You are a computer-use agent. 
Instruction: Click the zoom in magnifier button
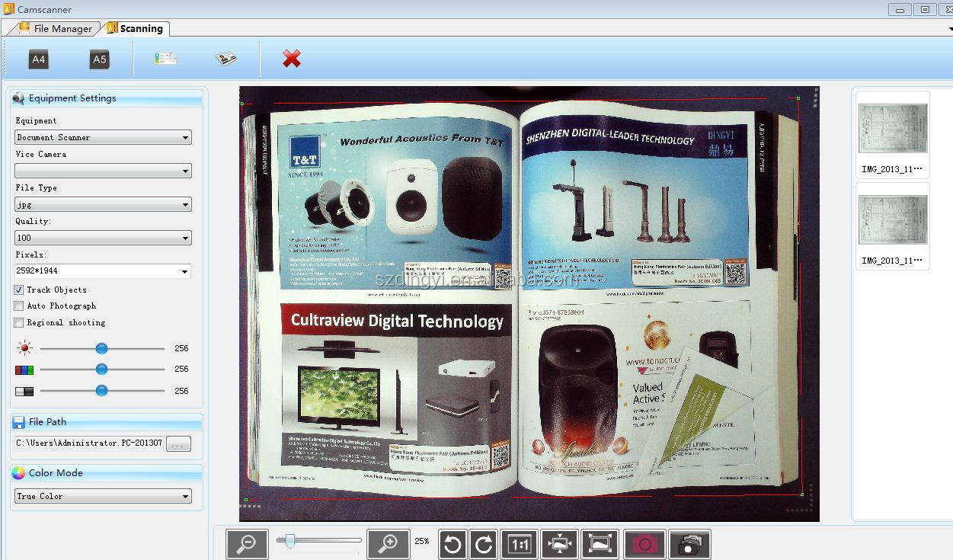coord(389,544)
